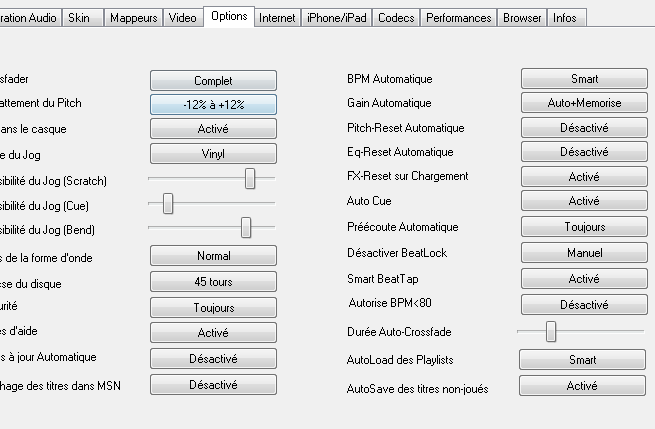Enable Autorise BPM<80 option
The width and height of the screenshot is (655, 429).
584,304
